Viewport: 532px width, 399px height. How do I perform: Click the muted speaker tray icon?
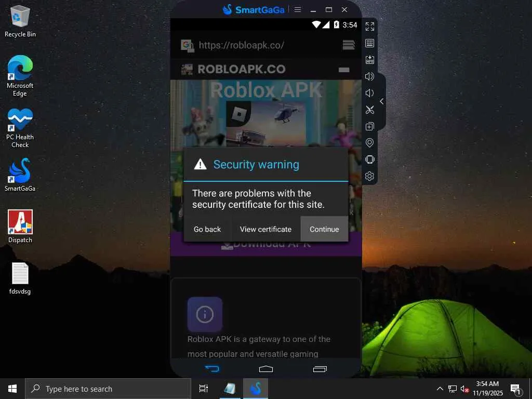click(x=464, y=389)
